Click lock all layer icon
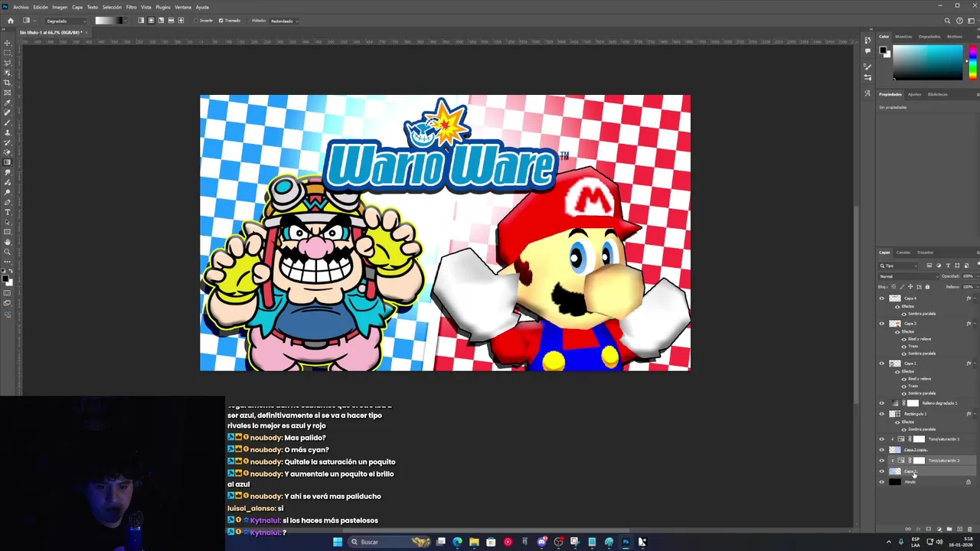Viewport: 980px width, 551px height. (927, 287)
